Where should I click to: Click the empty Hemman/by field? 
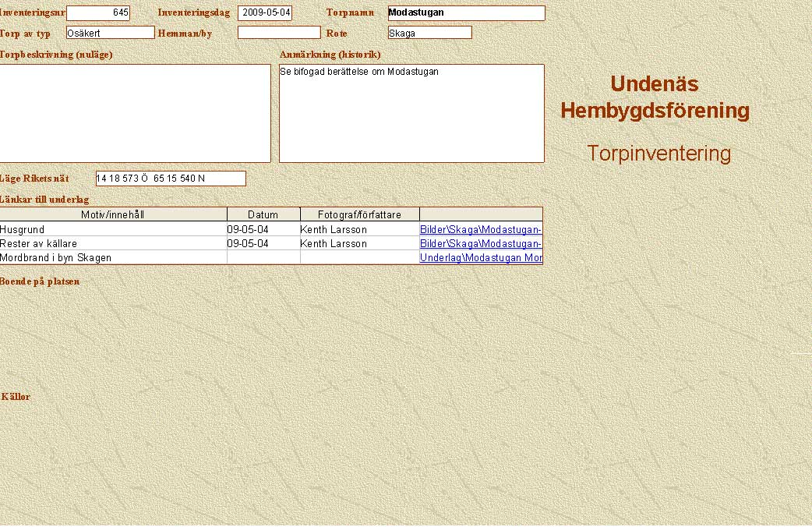(279, 33)
